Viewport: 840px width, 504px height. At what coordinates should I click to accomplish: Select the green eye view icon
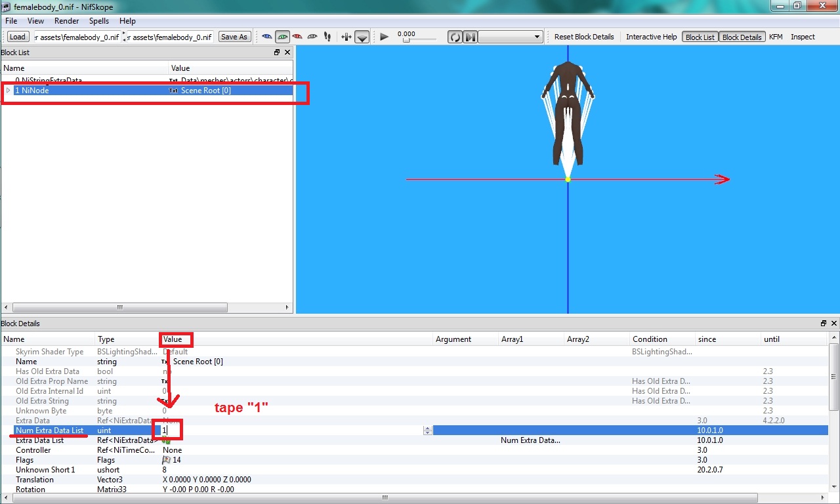[x=282, y=37]
